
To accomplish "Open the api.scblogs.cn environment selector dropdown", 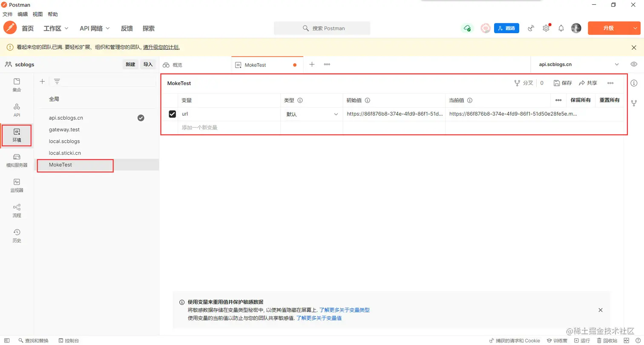I will [578, 64].
